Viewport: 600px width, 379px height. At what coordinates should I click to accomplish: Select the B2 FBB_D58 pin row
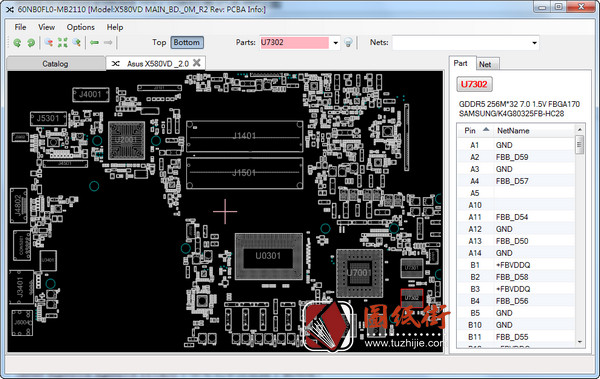click(516, 277)
